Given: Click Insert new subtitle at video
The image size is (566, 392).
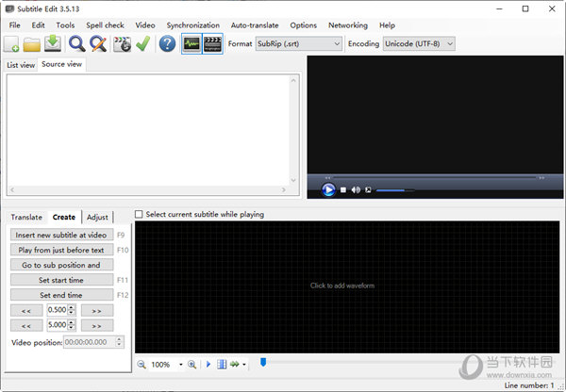Looking at the screenshot, I should (61, 235).
